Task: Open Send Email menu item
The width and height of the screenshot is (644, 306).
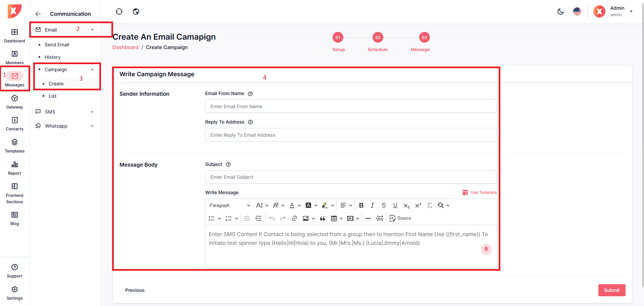Action: [57, 45]
